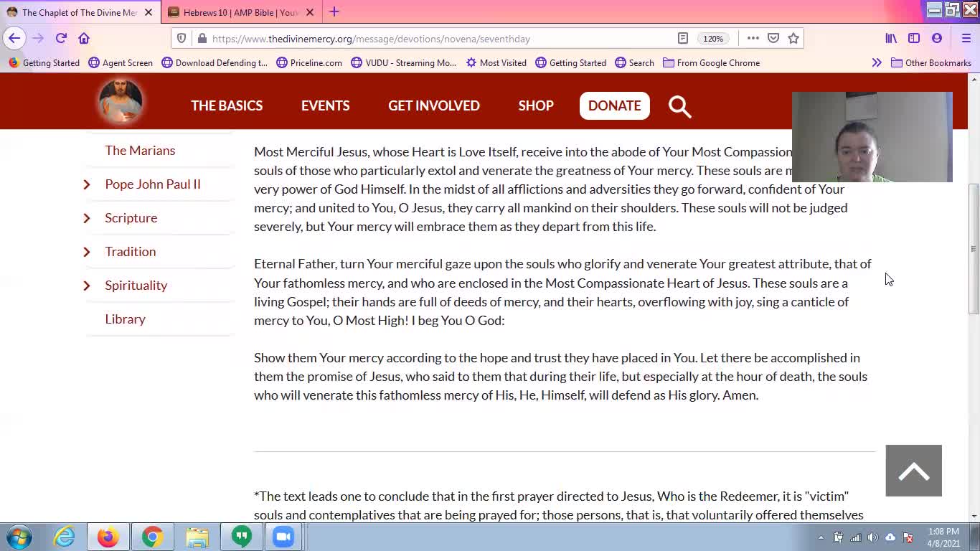This screenshot has height=551, width=980.
Task: Show more bookmarks chevron
Action: 876,63
